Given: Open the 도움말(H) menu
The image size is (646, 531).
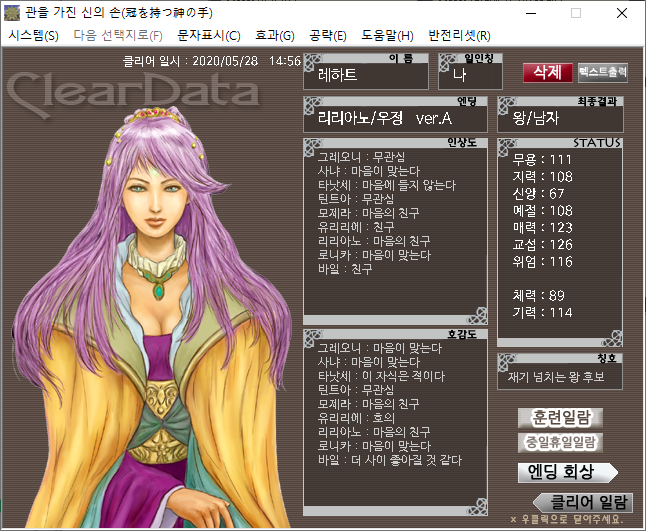Looking at the screenshot, I should point(387,35).
